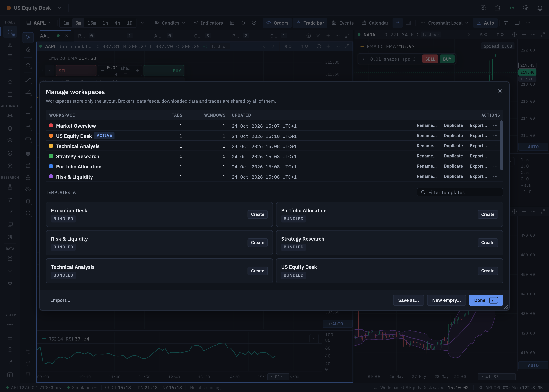549x392 pixels.
Task: Toggle Calendar display on chart
Action: coord(375,23)
